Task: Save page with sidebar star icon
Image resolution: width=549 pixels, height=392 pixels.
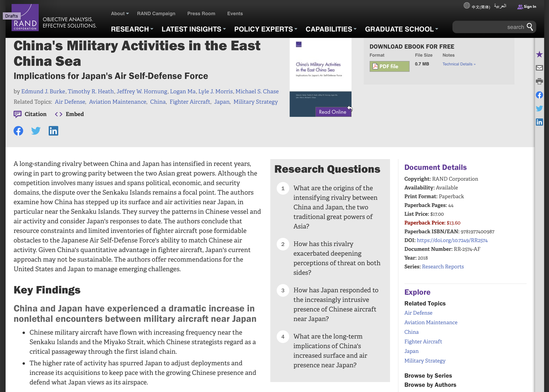Action: click(539, 54)
